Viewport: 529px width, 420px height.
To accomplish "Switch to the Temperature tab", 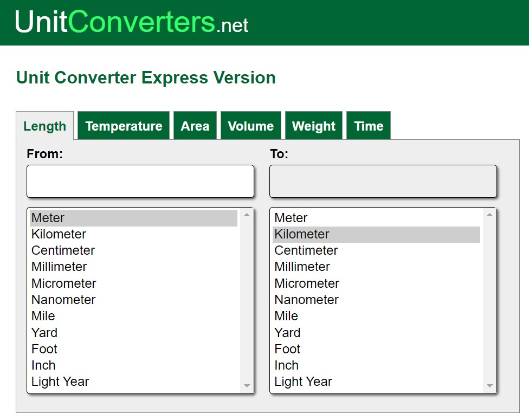I will point(124,126).
